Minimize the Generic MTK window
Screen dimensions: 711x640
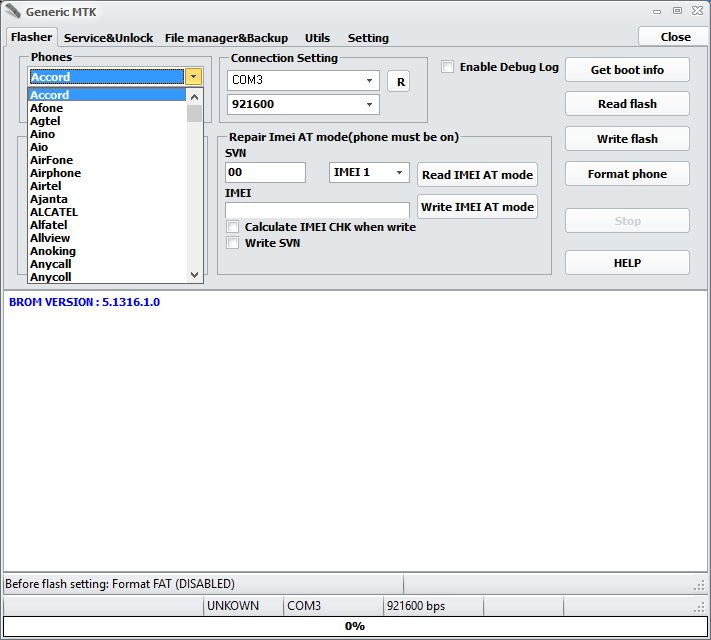(x=657, y=11)
